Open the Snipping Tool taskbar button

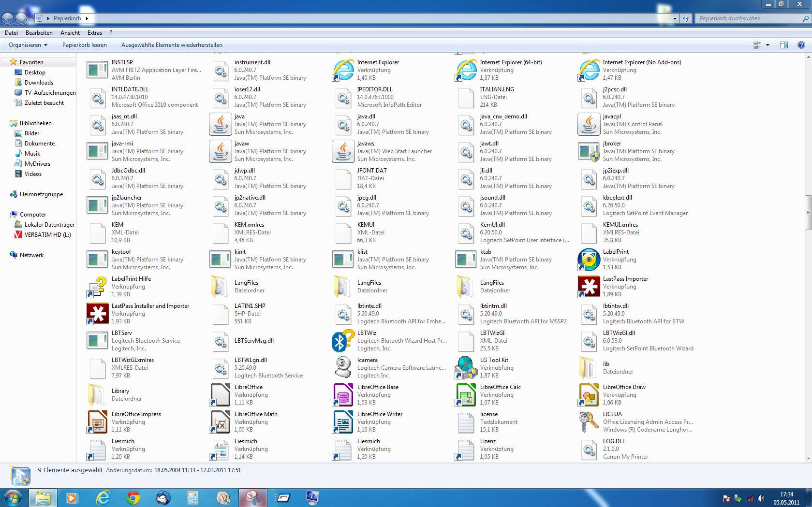(253, 498)
